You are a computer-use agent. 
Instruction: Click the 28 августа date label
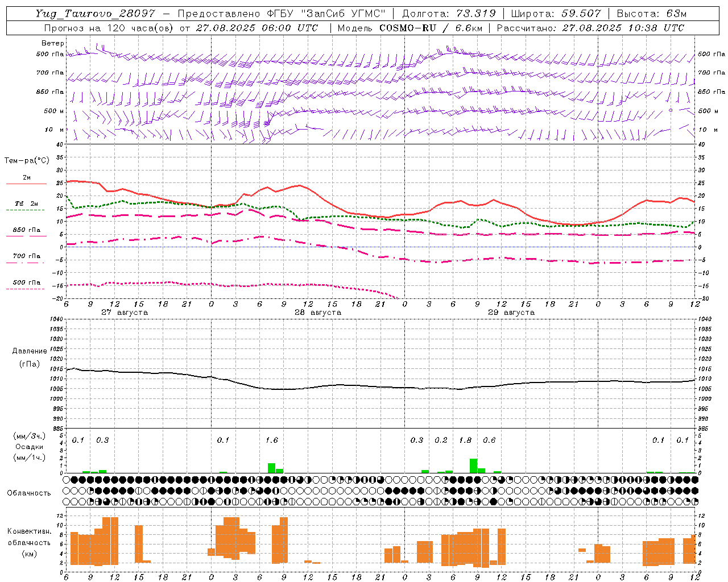(x=318, y=313)
